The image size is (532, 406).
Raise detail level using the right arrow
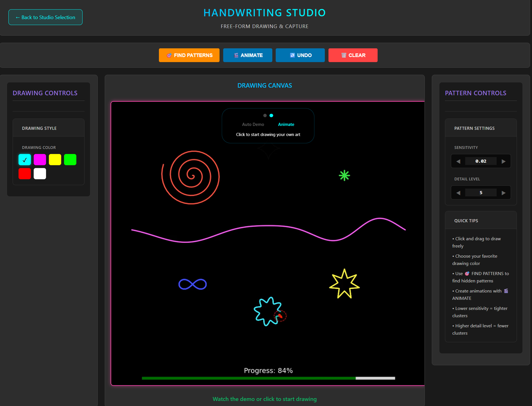504,193
